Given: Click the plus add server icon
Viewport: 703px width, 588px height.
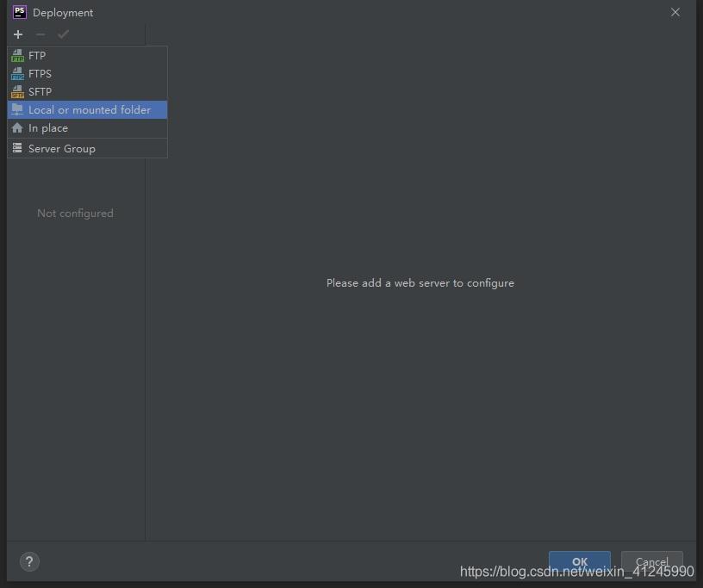Looking at the screenshot, I should click(x=18, y=34).
